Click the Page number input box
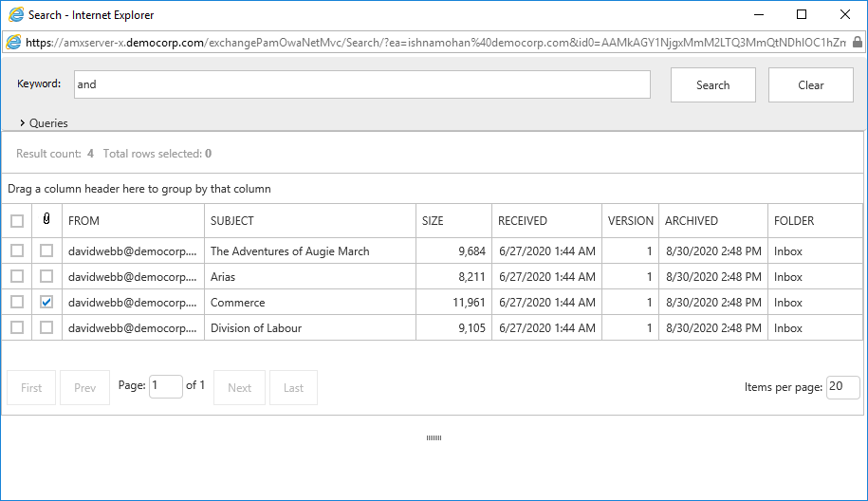868x501 pixels. pyautogui.click(x=166, y=386)
